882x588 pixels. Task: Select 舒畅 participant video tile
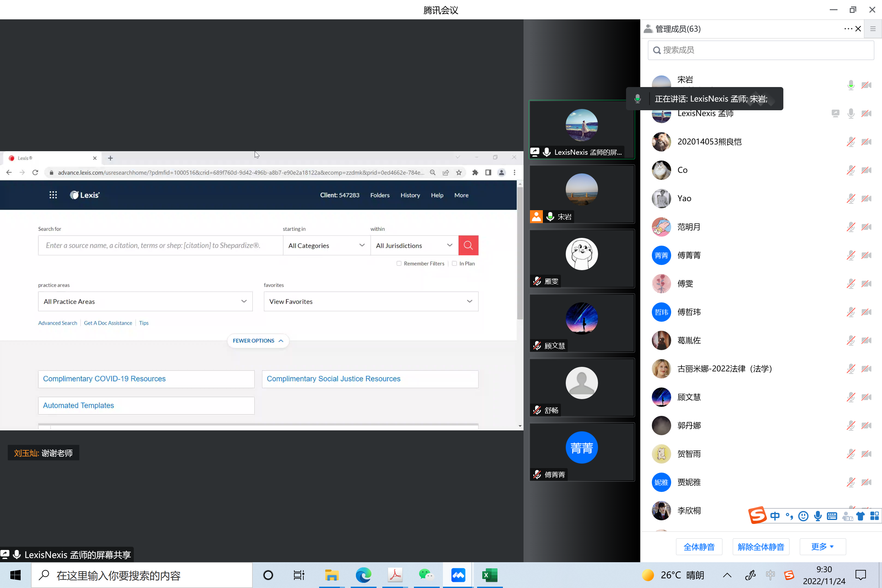pyautogui.click(x=582, y=388)
